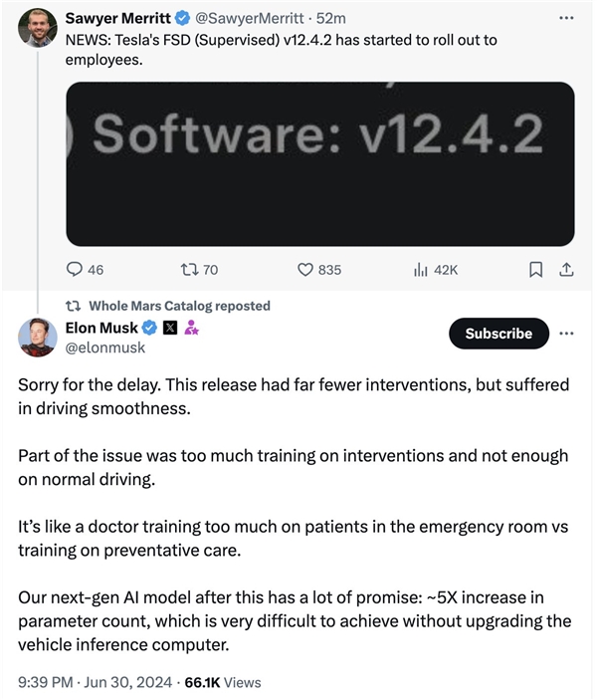Bookmark Sawyer Merritt's tweet

coord(535,269)
